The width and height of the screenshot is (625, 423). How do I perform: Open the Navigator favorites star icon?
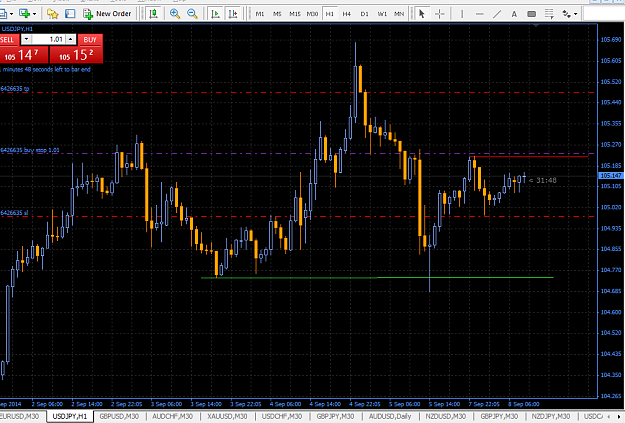pos(52,14)
